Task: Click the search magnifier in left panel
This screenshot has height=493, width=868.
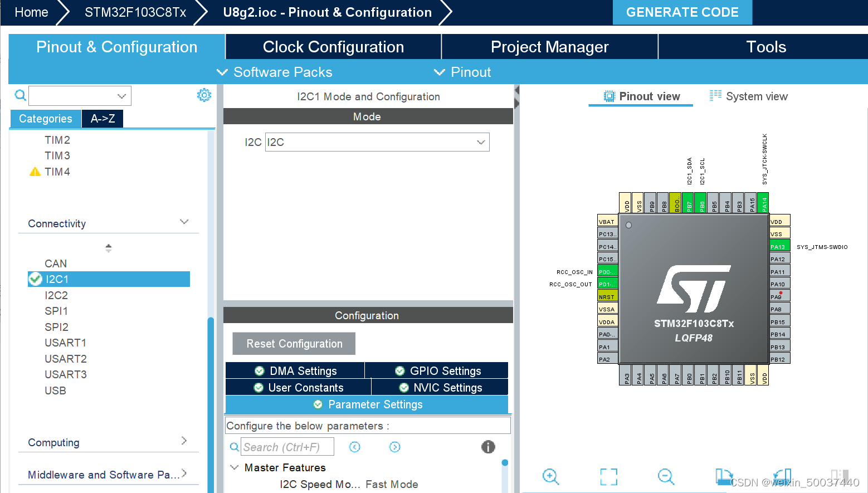Action: click(x=20, y=95)
